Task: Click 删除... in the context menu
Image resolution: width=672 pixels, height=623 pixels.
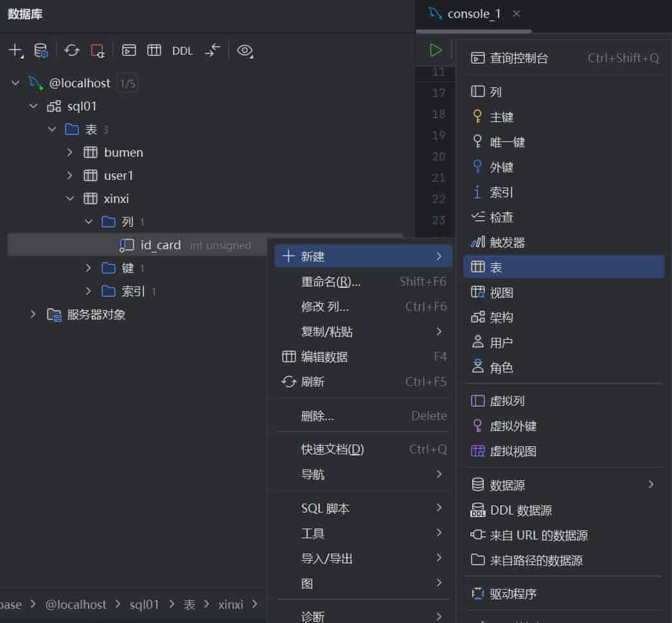Action: tap(317, 416)
